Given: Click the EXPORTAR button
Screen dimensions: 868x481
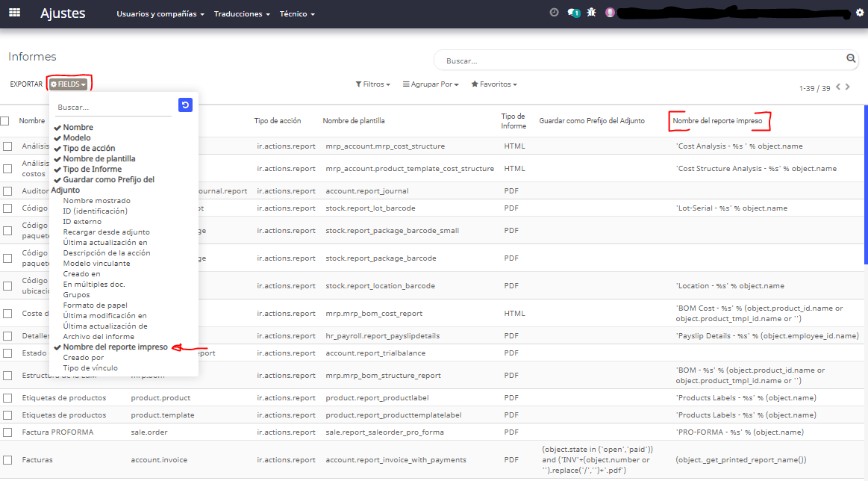Looking at the screenshot, I should 26,84.
